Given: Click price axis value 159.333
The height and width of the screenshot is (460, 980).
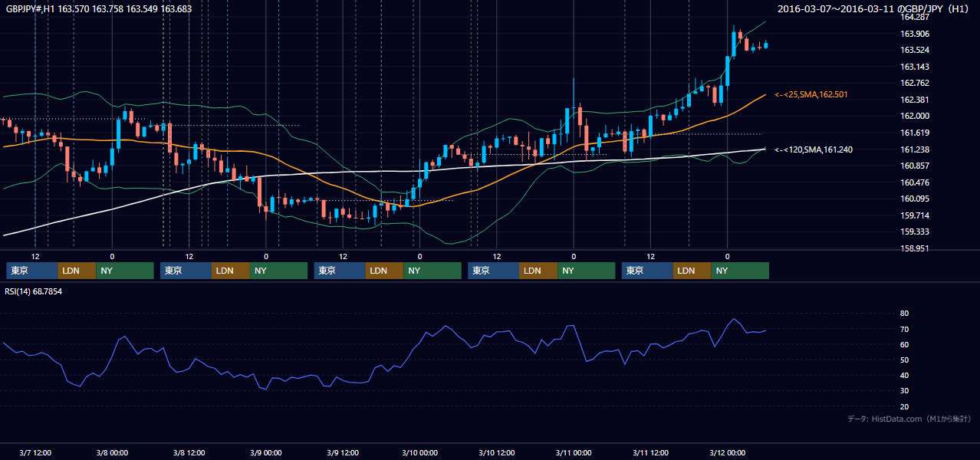Looking at the screenshot, I should [x=914, y=232].
